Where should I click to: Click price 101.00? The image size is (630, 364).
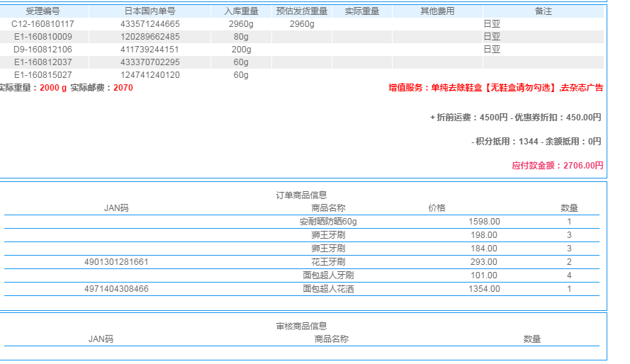pyautogui.click(x=484, y=275)
